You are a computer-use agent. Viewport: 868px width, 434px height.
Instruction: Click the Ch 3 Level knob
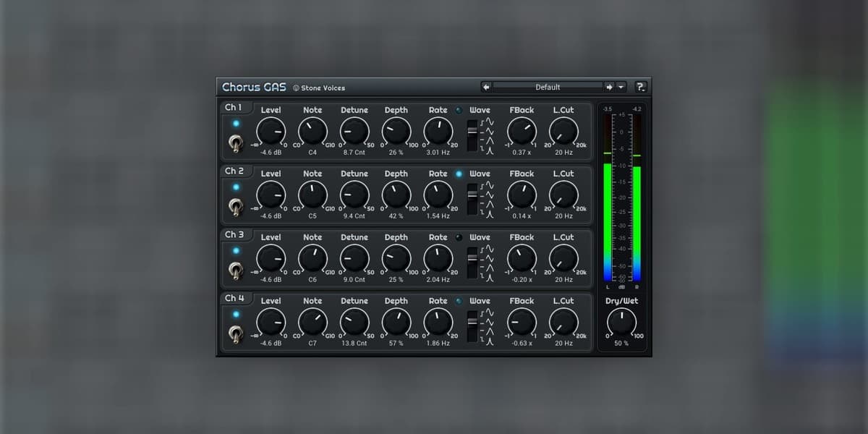271,259
